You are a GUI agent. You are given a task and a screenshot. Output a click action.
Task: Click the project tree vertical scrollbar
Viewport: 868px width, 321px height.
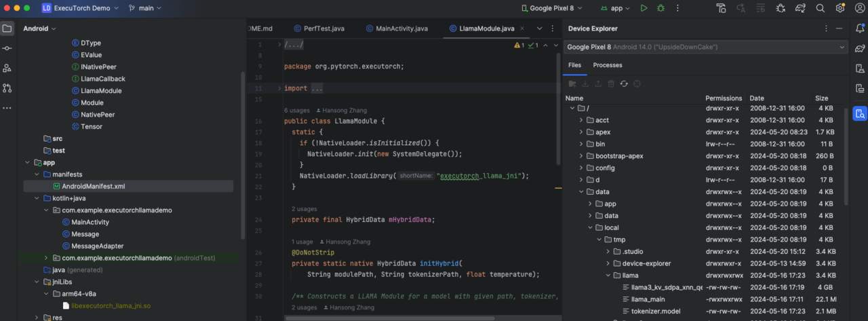coord(243,156)
